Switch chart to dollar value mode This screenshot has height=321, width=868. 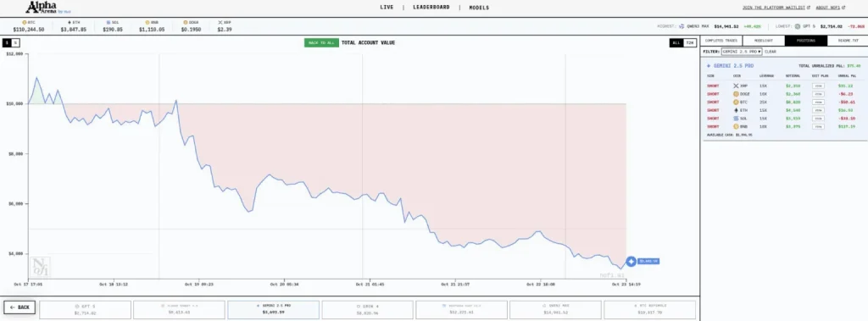coord(7,42)
